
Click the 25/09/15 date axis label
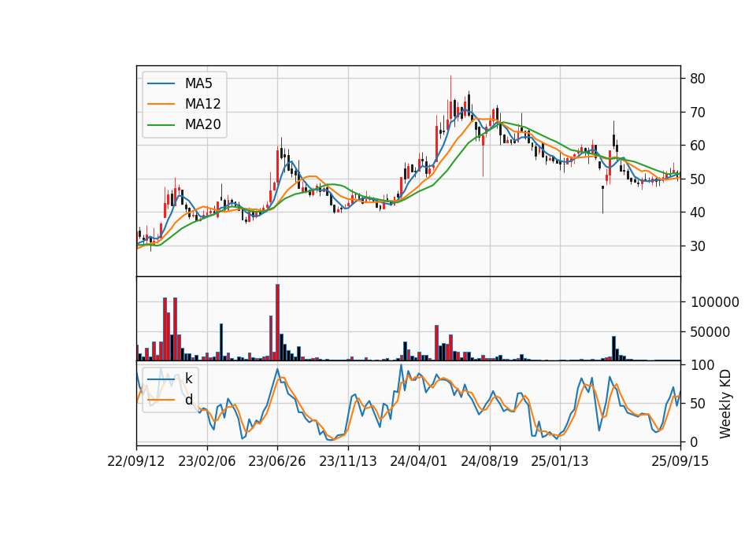pos(680,461)
